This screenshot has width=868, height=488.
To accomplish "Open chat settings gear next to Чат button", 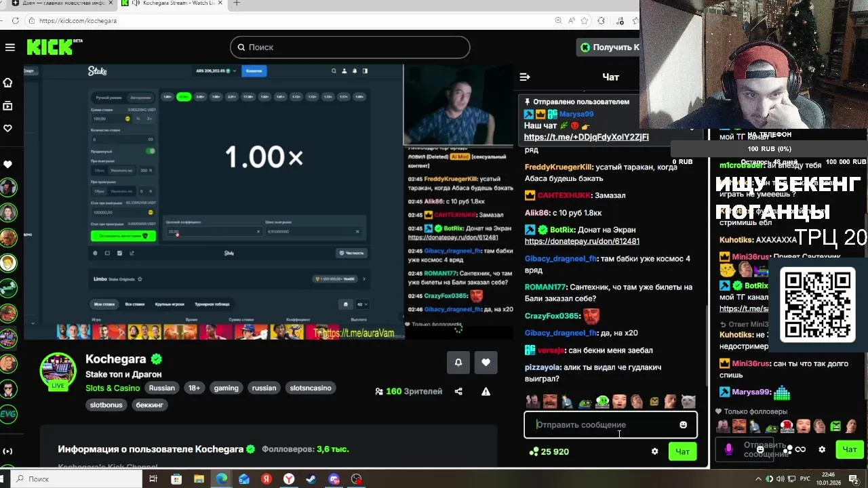I will click(654, 451).
